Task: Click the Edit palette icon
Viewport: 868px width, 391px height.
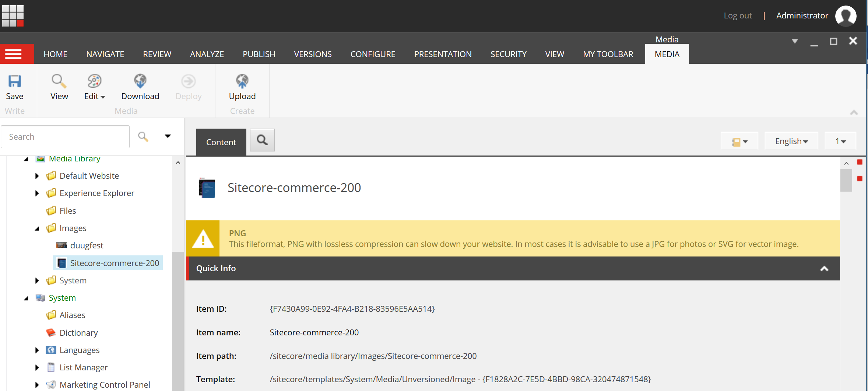Action: pyautogui.click(x=94, y=81)
